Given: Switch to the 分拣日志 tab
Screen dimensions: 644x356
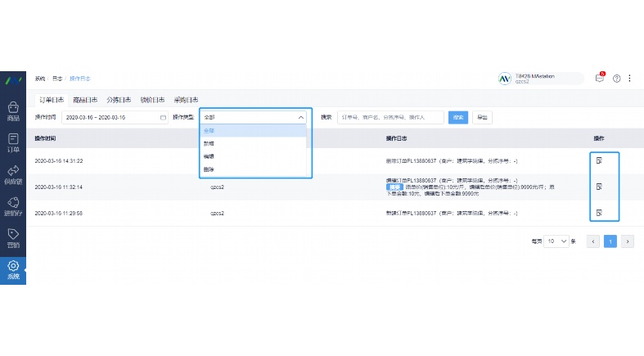Looking at the screenshot, I should coord(119,100).
